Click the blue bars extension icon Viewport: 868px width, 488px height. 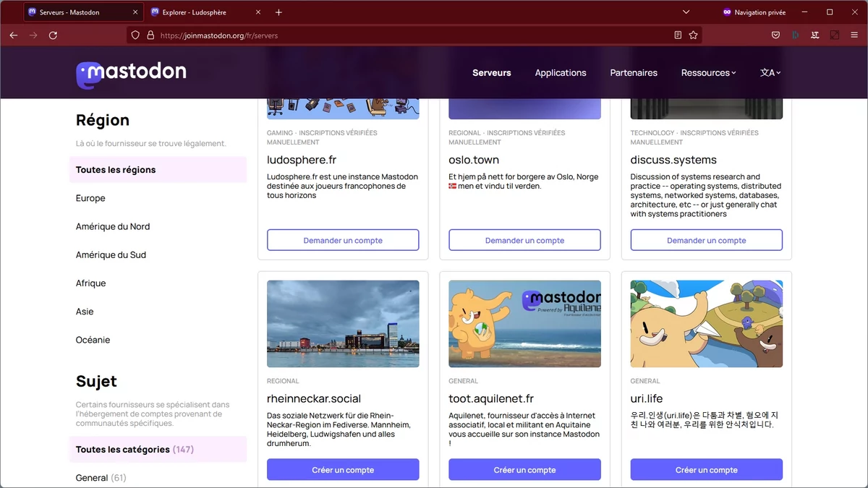pos(795,35)
